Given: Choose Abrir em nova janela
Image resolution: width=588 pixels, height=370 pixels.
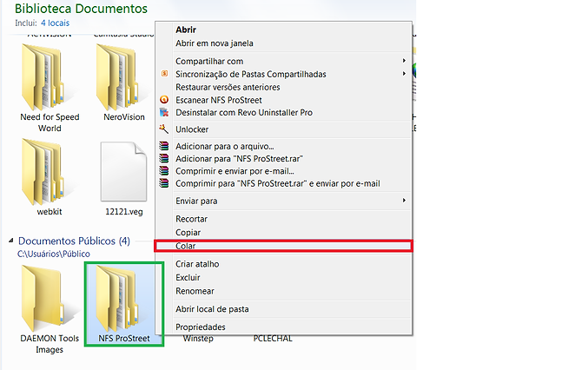Looking at the screenshot, I should pos(215,43).
